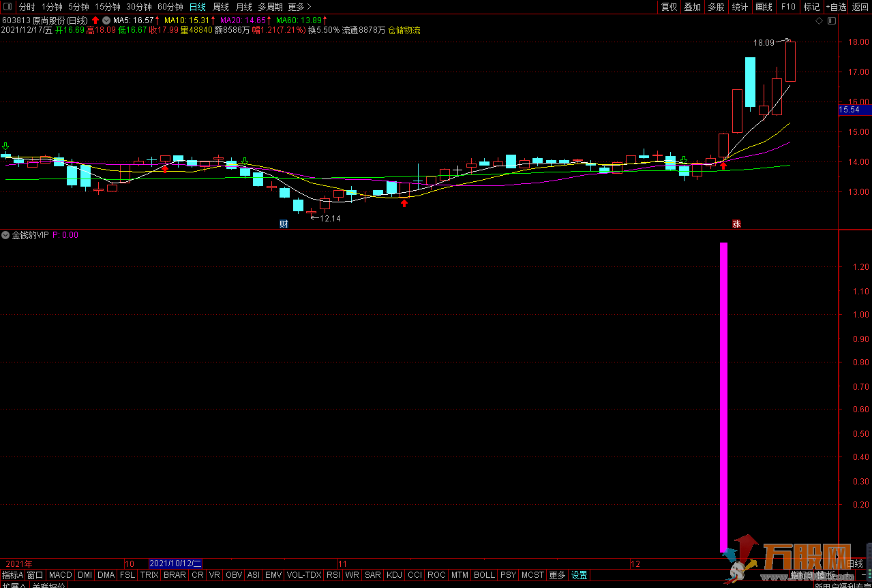Select DMI indicator

[x=85, y=575]
